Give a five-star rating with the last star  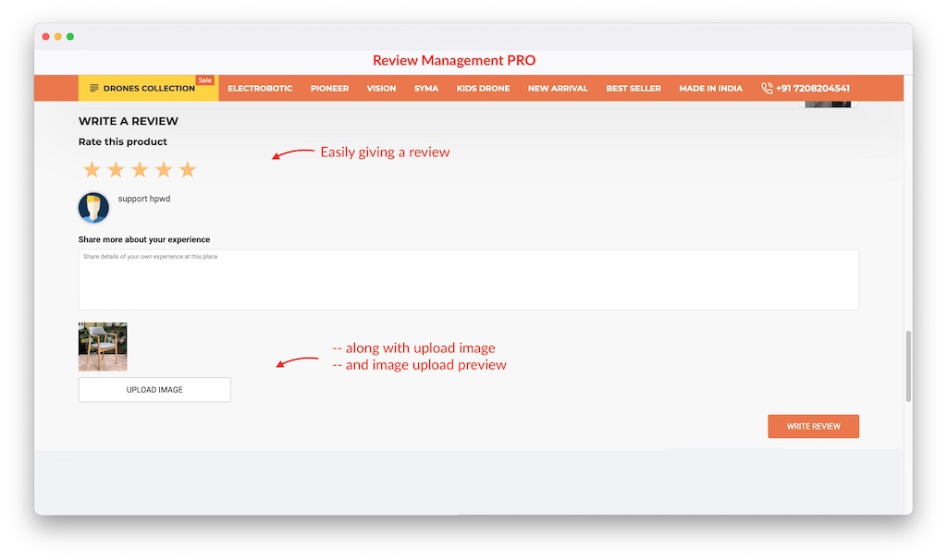tap(188, 169)
